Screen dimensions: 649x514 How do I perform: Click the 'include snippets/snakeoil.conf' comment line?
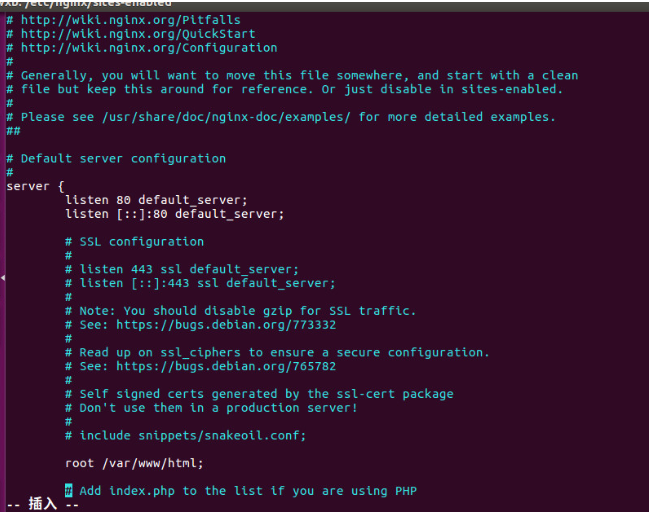[192, 435]
